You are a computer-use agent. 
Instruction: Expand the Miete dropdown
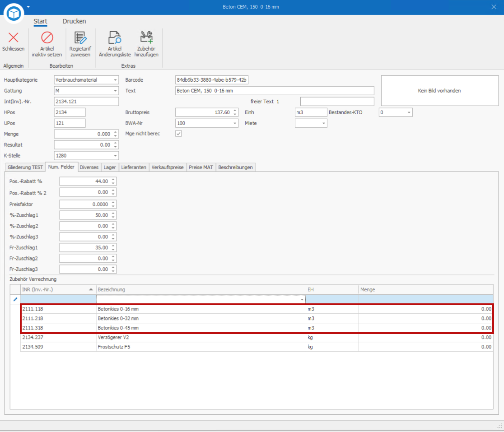324,123
